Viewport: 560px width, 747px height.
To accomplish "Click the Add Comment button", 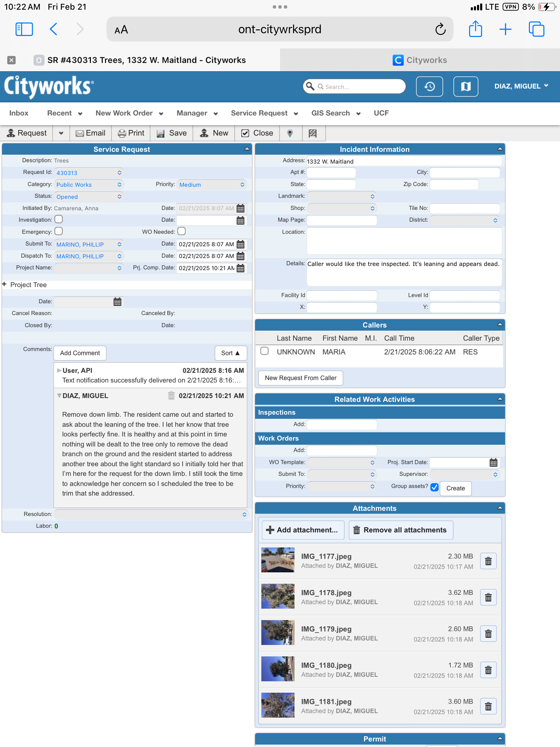I will tap(80, 353).
